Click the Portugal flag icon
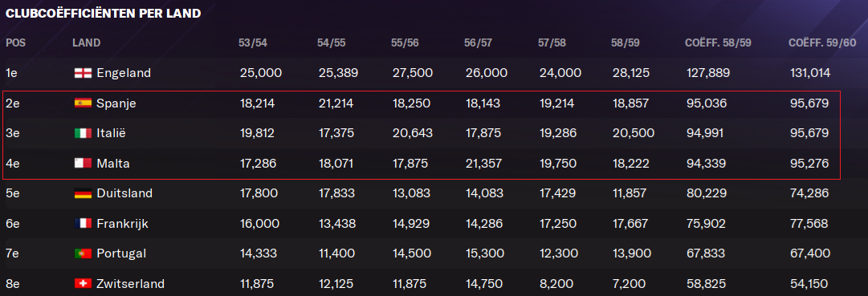 tap(83, 253)
